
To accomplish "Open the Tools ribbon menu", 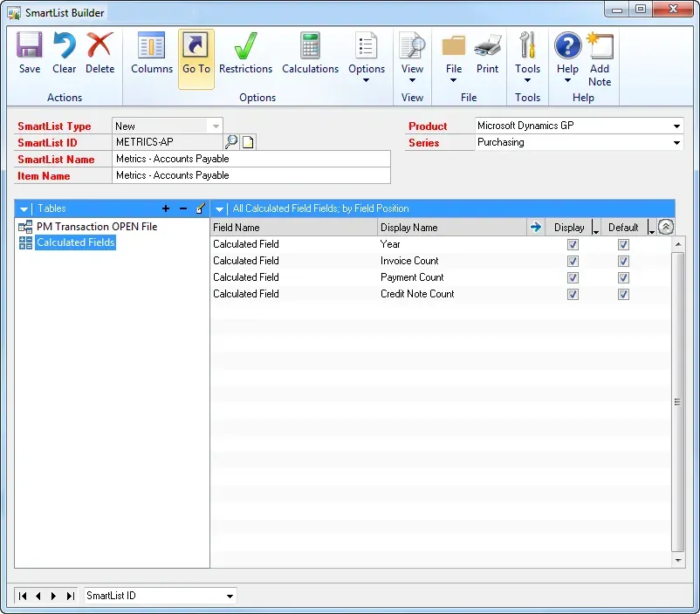I will pyautogui.click(x=527, y=59).
